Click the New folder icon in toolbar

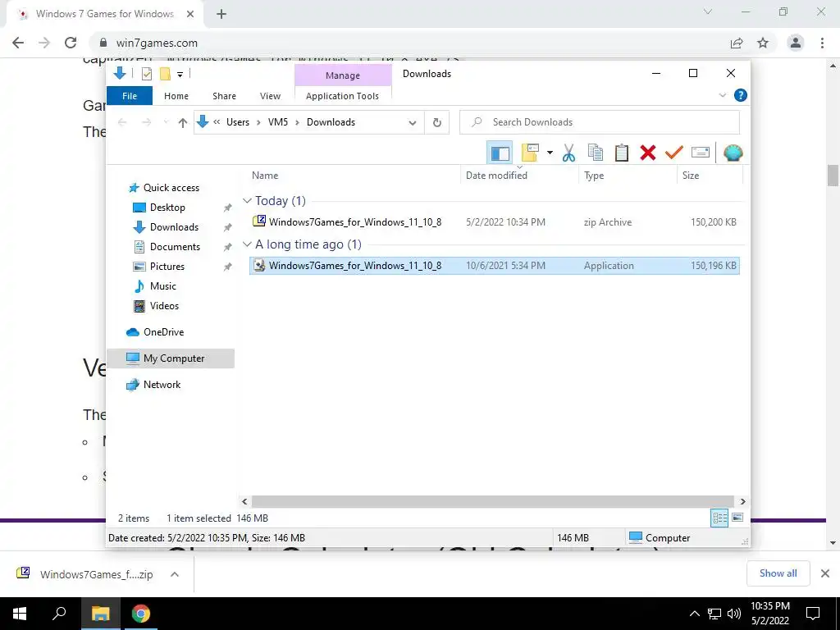pyautogui.click(x=530, y=153)
